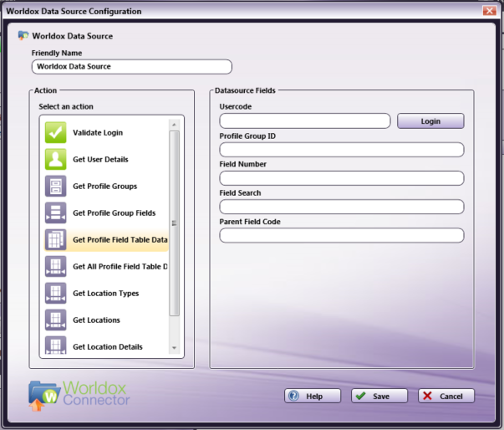Click the action list scrollbar thumb
This screenshot has width=504, height=430.
point(174,223)
